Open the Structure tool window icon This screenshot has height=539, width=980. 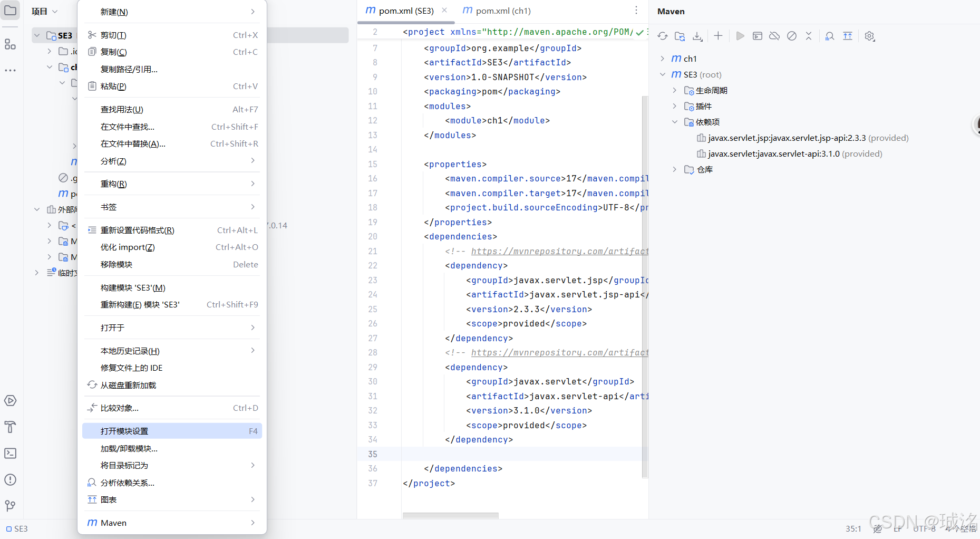[x=10, y=44]
